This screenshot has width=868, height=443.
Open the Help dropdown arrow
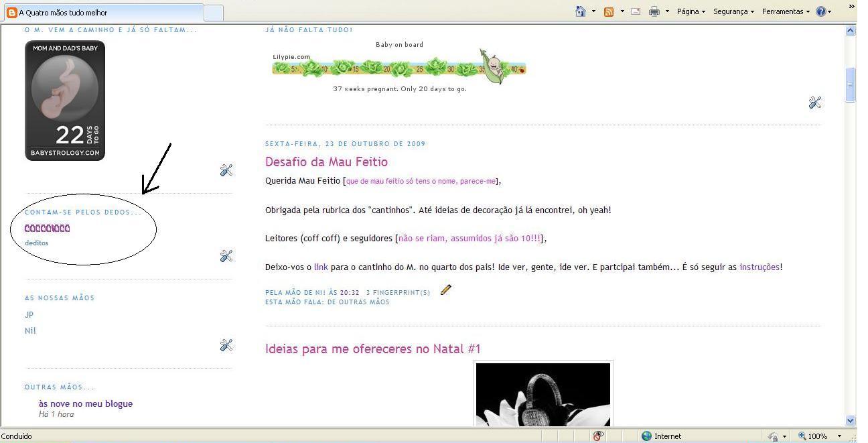[x=830, y=11]
